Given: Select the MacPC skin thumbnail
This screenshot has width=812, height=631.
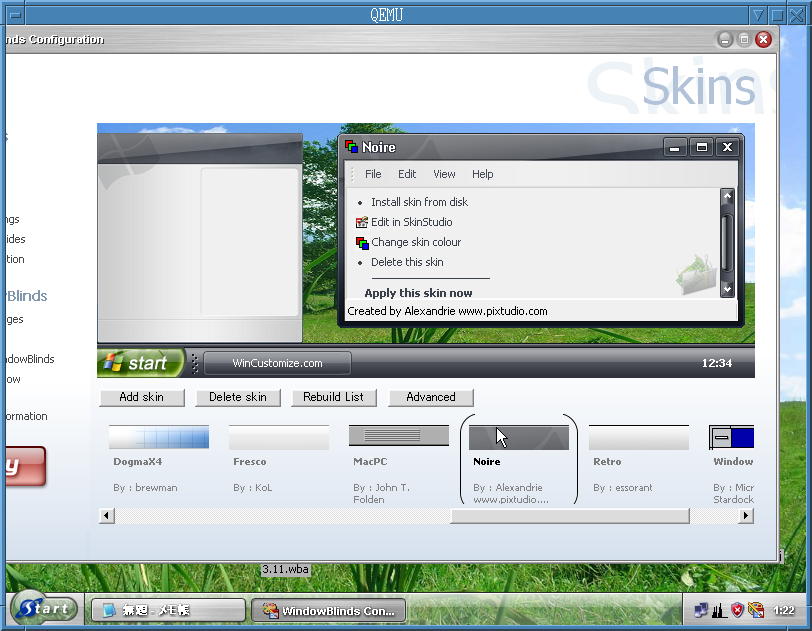Looking at the screenshot, I should [x=399, y=437].
